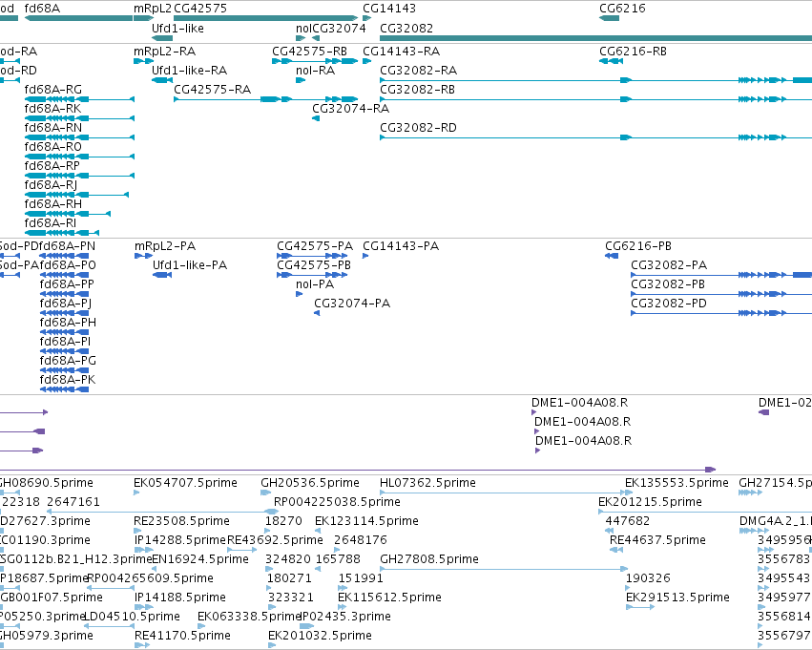Click the CG14143 gene label

point(389,9)
